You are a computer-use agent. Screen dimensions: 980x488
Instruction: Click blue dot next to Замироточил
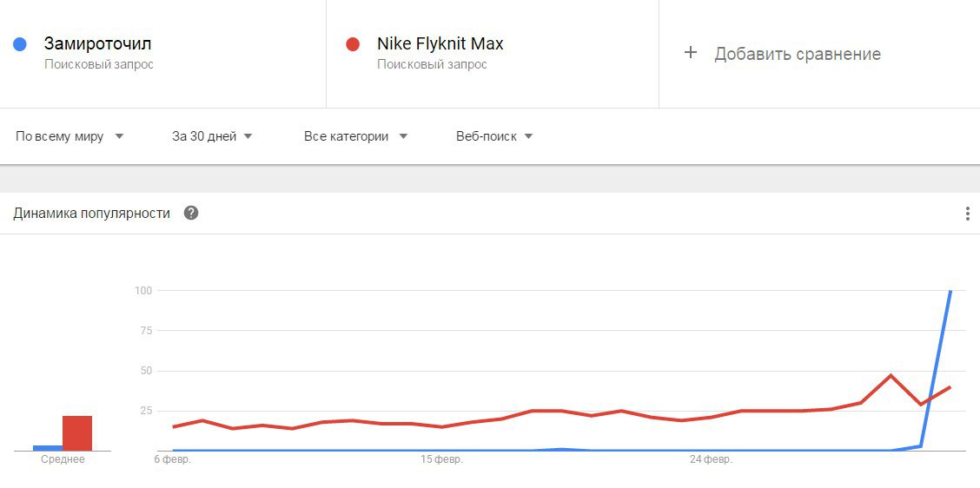[20, 44]
